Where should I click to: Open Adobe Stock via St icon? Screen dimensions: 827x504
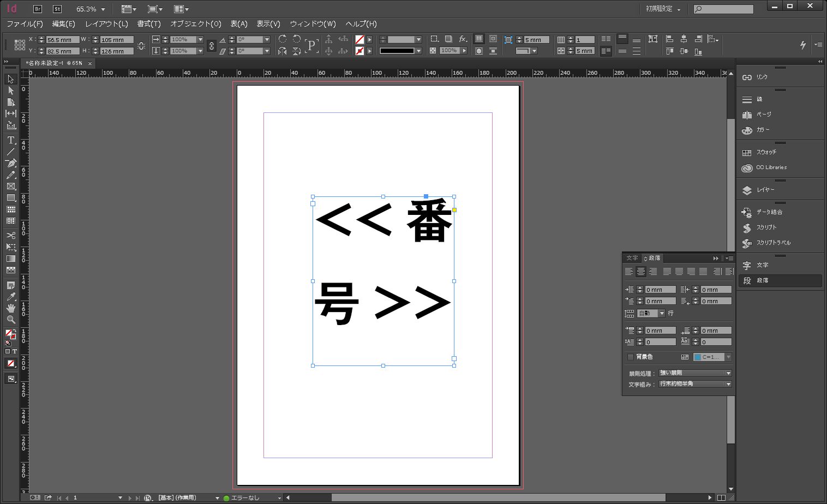tap(57, 9)
